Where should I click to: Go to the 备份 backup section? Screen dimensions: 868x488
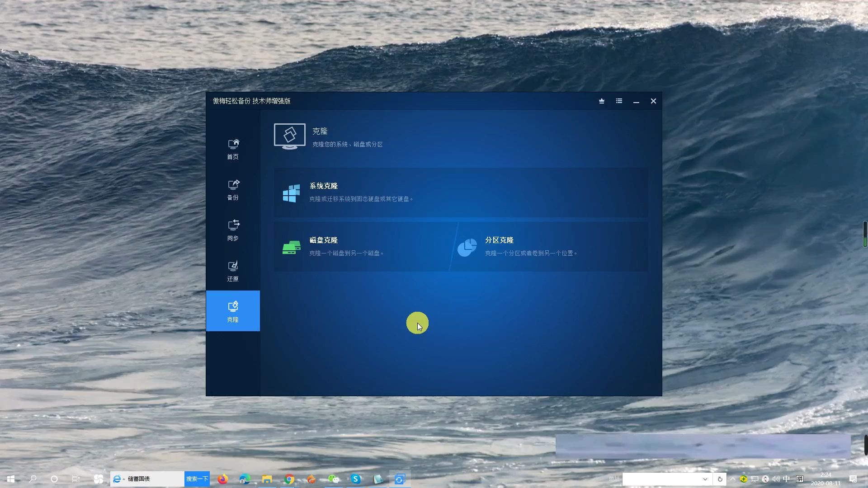coord(233,190)
